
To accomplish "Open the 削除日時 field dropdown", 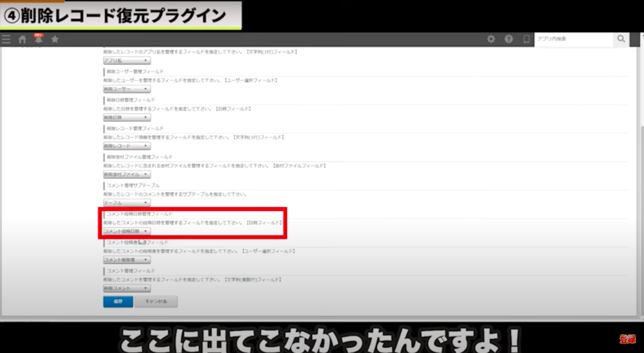I will coord(127,117).
